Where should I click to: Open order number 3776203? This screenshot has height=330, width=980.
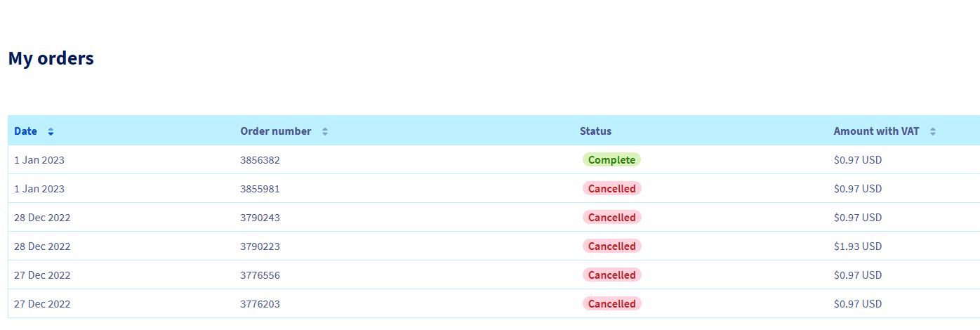tap(260, 304)
